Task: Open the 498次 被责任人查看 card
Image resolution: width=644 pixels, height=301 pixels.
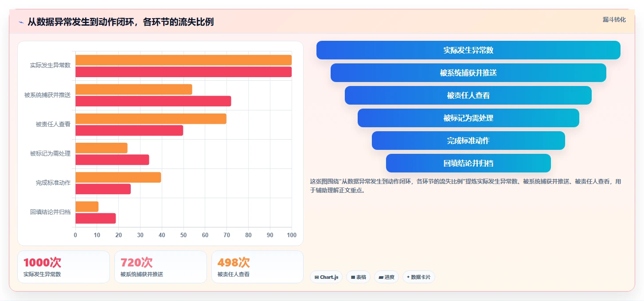Action: click(258, 267)
